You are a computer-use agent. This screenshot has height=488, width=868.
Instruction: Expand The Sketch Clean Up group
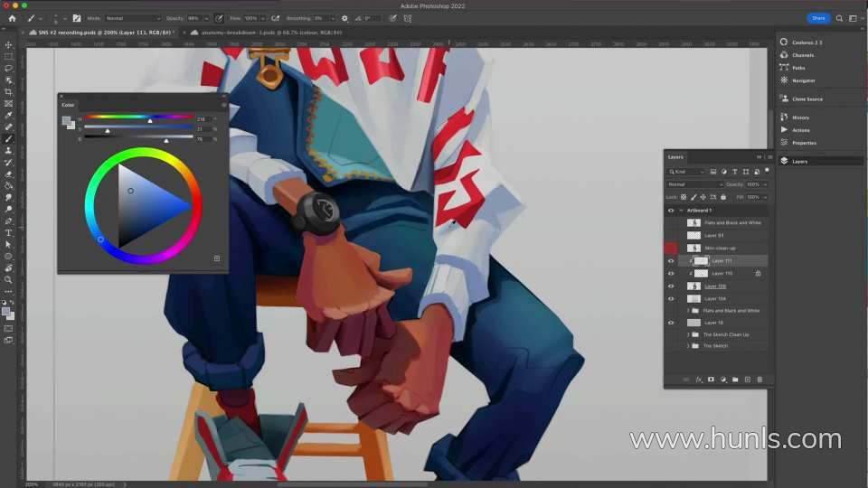click(688, 334)
